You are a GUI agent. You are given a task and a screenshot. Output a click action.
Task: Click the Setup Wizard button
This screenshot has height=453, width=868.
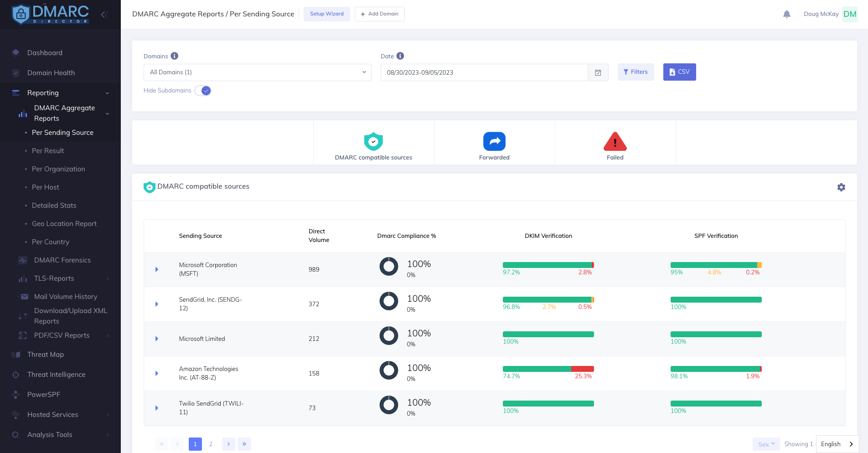327,14
